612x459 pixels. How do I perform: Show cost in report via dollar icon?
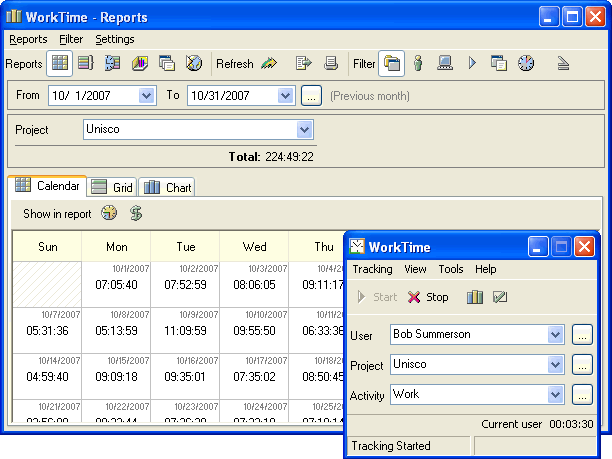pyautogui.click(x=136, y=213)
